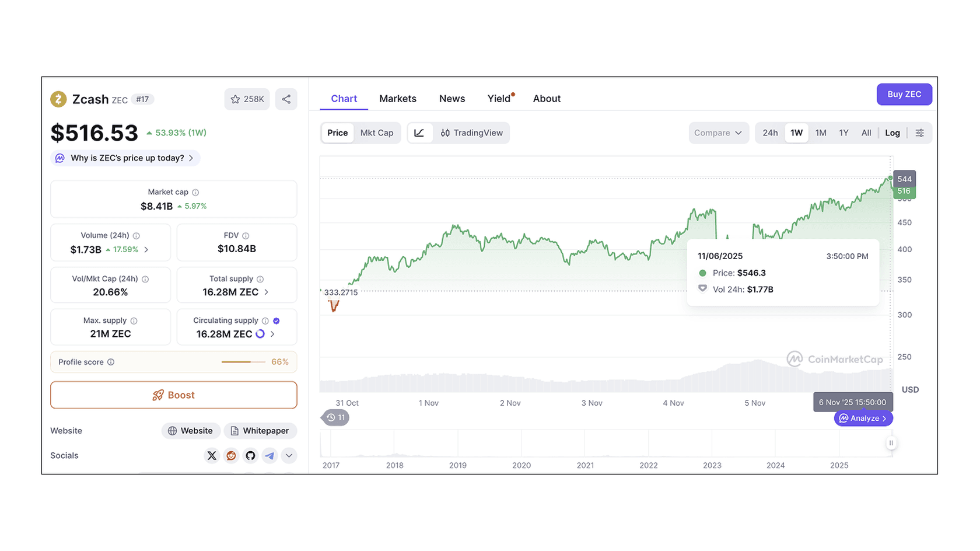Click the Reddit social icon
This screenshot has height=551, width=980.
click(231, 455)
